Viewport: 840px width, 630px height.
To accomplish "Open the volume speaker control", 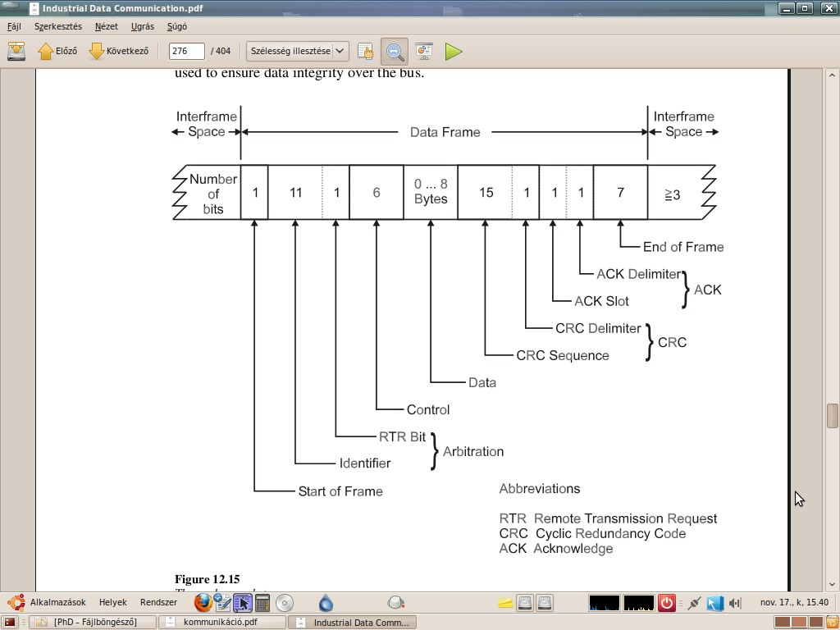I will pyautogui.click(x=735, y=603).
